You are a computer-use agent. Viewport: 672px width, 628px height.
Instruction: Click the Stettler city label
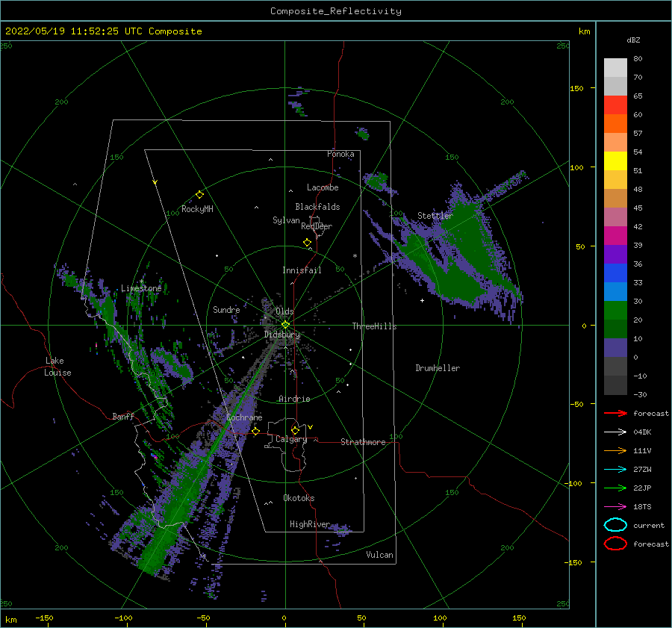coord(435,216)
